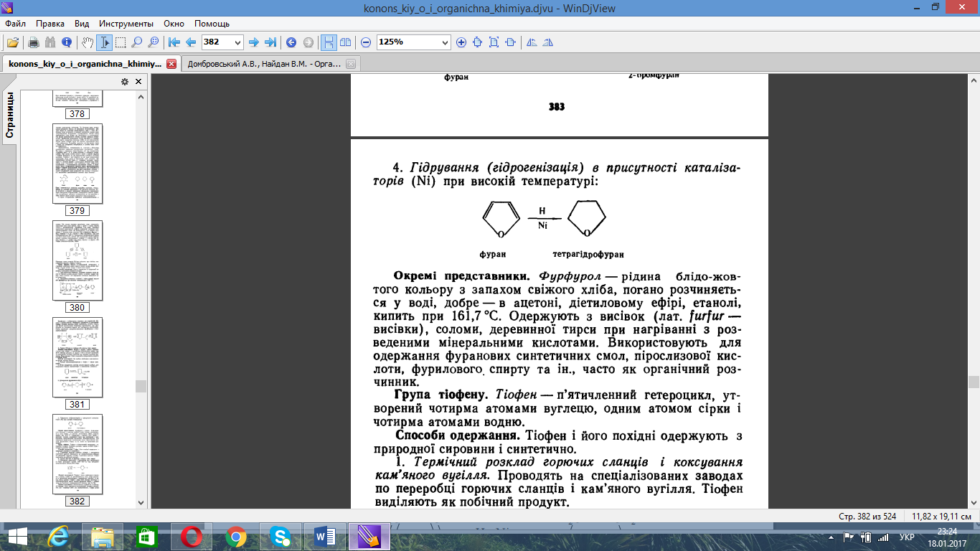Click status bar text Стр. 382 из 524
Viewport: 980px width, 551px height.
[x=868, y=517]
